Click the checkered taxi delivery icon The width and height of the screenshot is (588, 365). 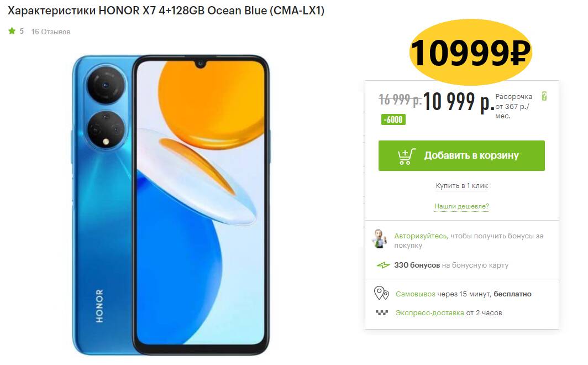(x=382, y=312)
